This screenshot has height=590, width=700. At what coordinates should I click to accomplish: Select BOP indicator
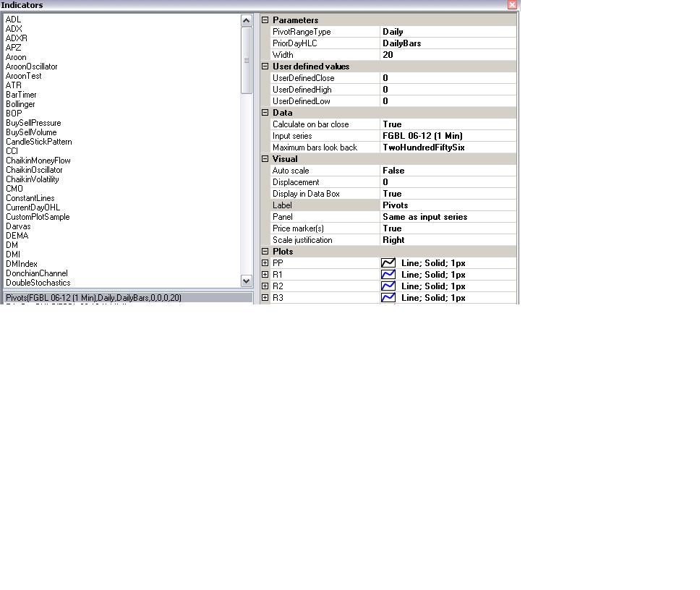[x=14, y=114]
